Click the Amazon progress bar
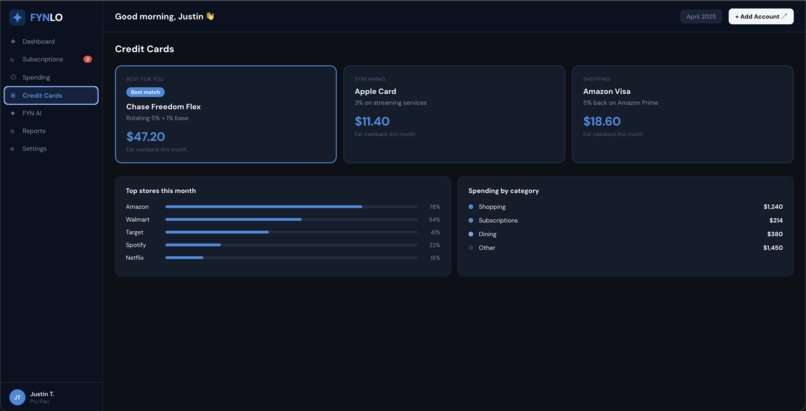806x411 pixels. click(291, 207)
